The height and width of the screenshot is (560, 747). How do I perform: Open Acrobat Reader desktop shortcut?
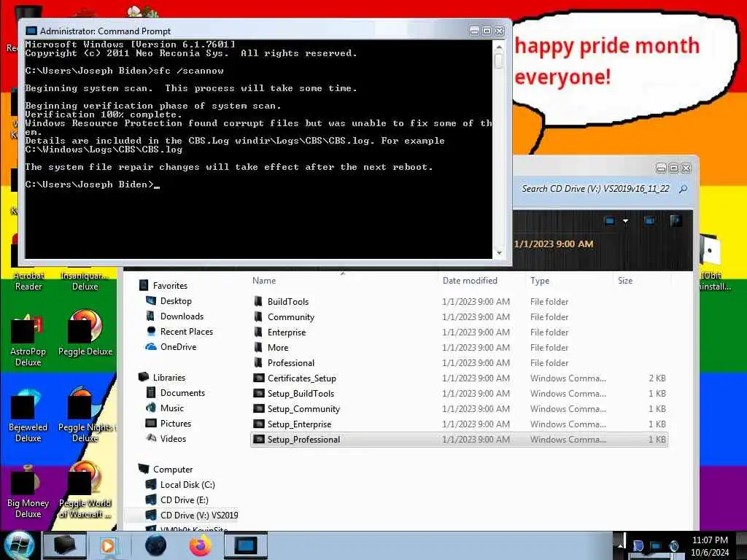(x=28, y=281)
